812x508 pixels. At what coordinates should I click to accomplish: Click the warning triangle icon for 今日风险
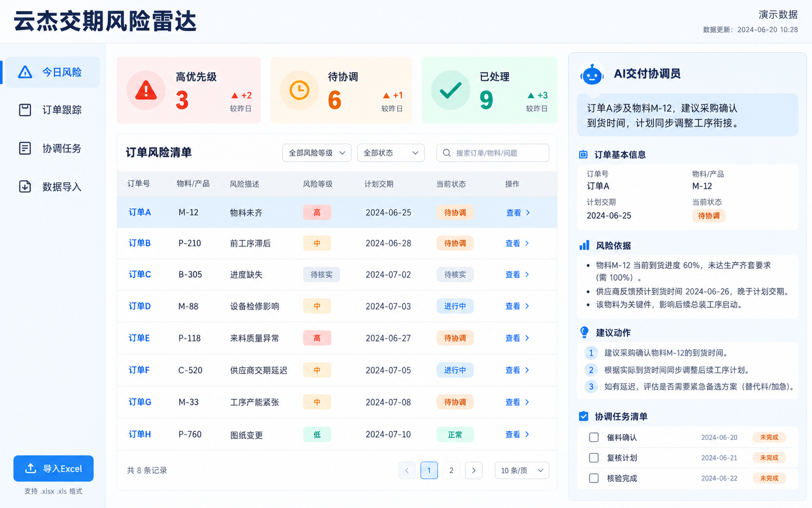click(25, 72)
